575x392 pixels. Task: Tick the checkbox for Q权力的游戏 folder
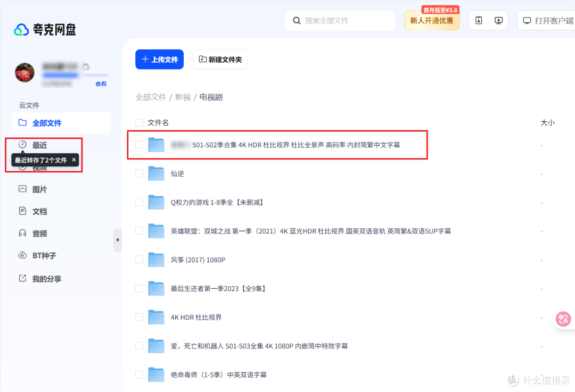click(139, 202)
